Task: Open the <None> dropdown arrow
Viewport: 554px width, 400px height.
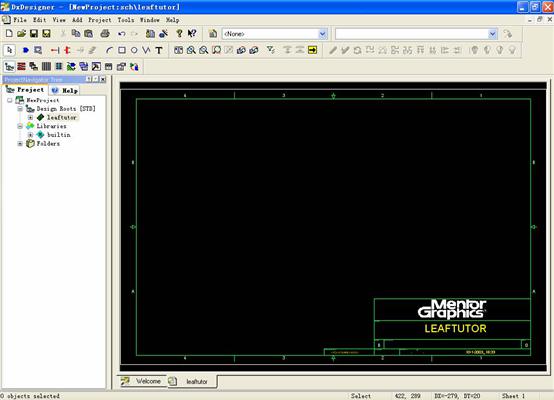Action: [x=323, y=34]
